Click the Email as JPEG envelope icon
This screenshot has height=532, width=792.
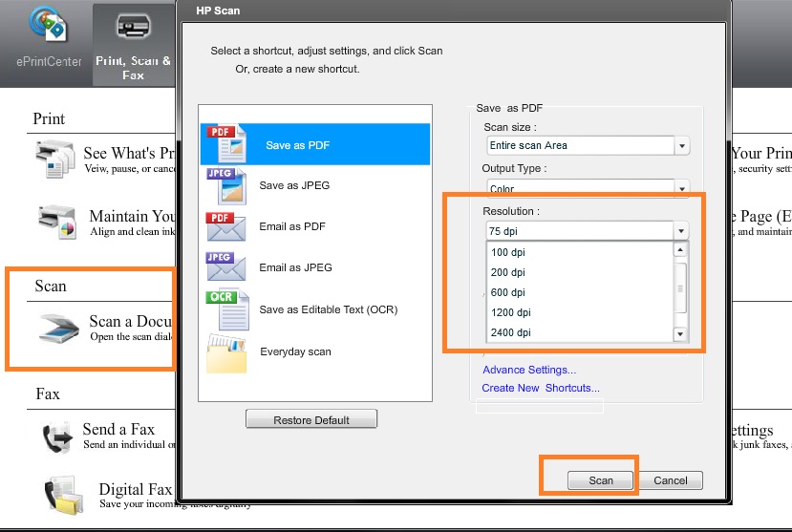[x=225, y=266]
